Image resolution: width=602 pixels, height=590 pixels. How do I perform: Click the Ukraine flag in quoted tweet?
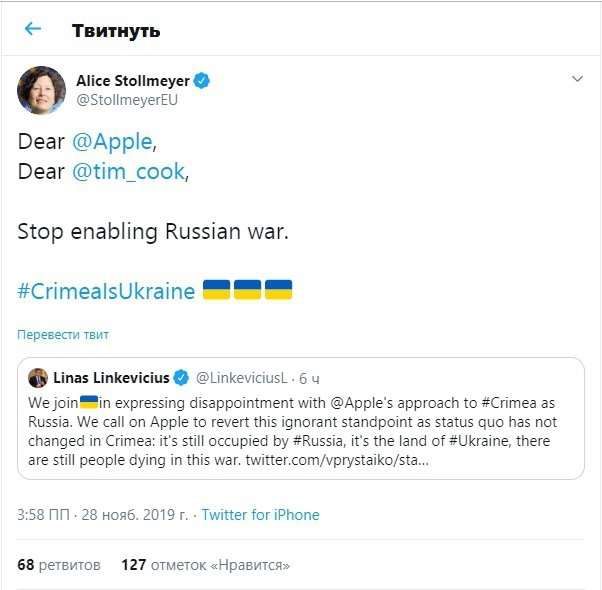89,402
